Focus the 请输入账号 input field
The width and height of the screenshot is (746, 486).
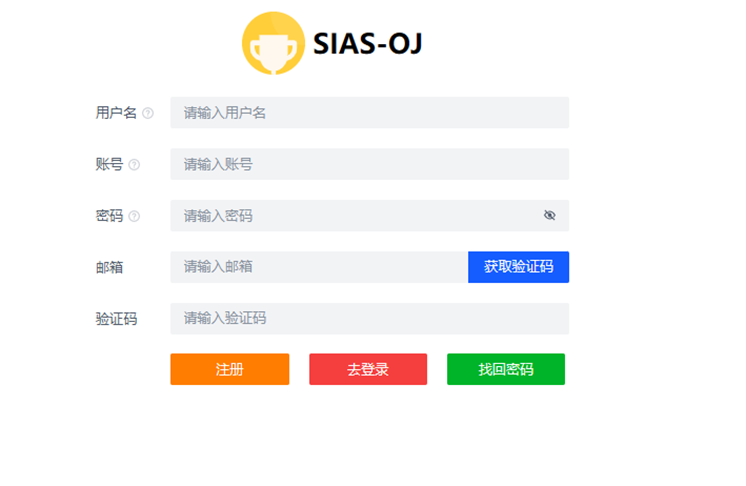point(369,164)
